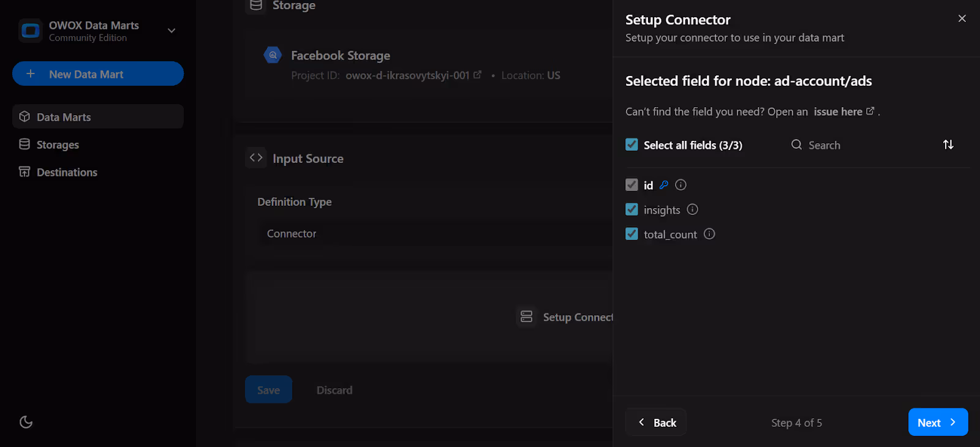Create a New Data Mart
This screenshot has width=980, height=447.
pyautogui.click(x=98, y=73)
